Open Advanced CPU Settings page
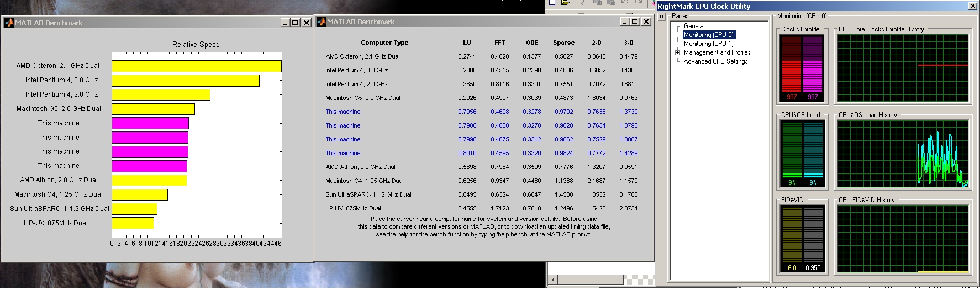 pyautogui.click(x=715, y=61)
